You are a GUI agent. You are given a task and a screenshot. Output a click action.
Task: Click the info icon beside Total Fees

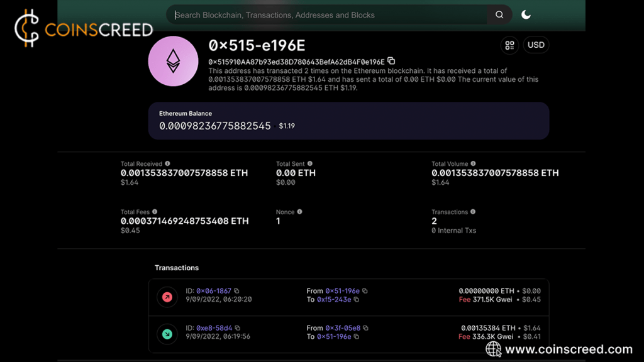(155, 212)
